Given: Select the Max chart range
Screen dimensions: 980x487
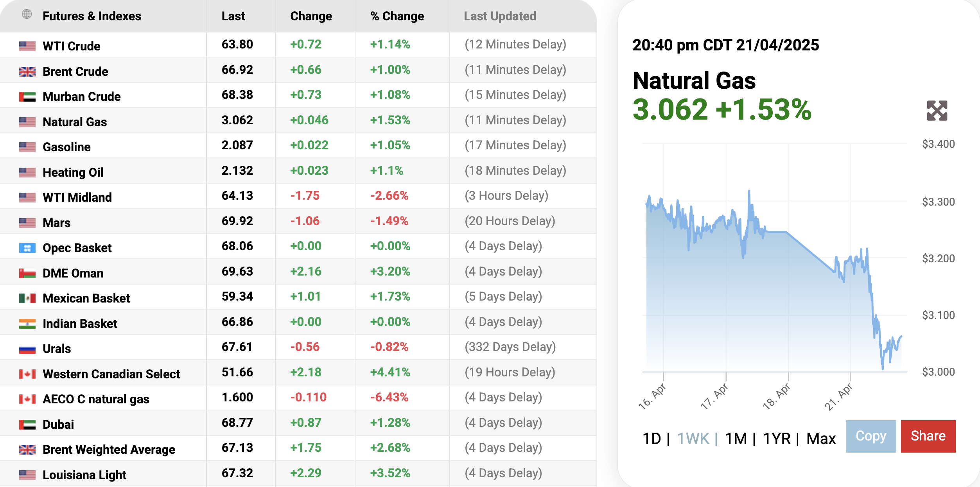Looking at the screenshot, I should pos(821,439).
